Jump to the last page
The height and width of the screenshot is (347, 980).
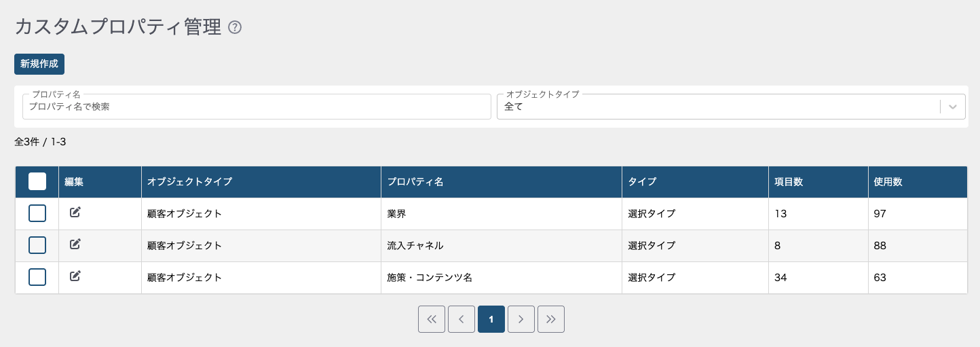[551, 319]
